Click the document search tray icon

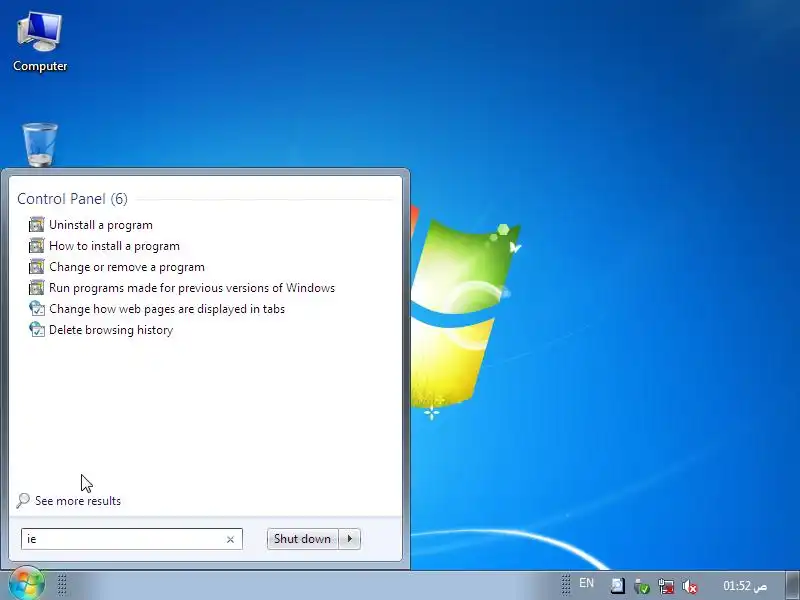tap(617, 586)
